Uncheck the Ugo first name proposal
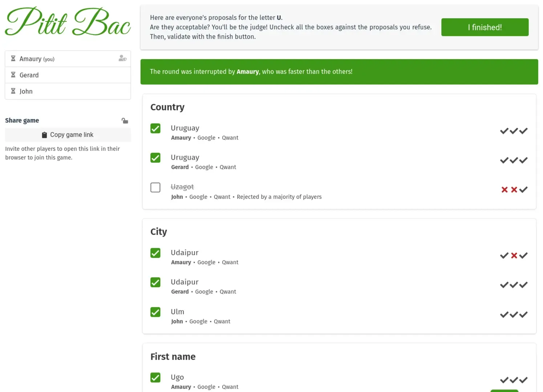This screenshot has height=392, width=543. pyautogui.click(x=155, y=377)
